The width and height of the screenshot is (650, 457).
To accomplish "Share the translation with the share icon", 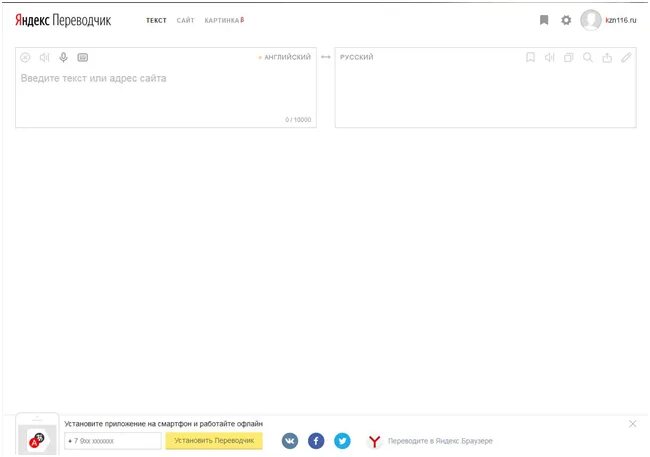I will pyautogui.click(x=607, y=57).
